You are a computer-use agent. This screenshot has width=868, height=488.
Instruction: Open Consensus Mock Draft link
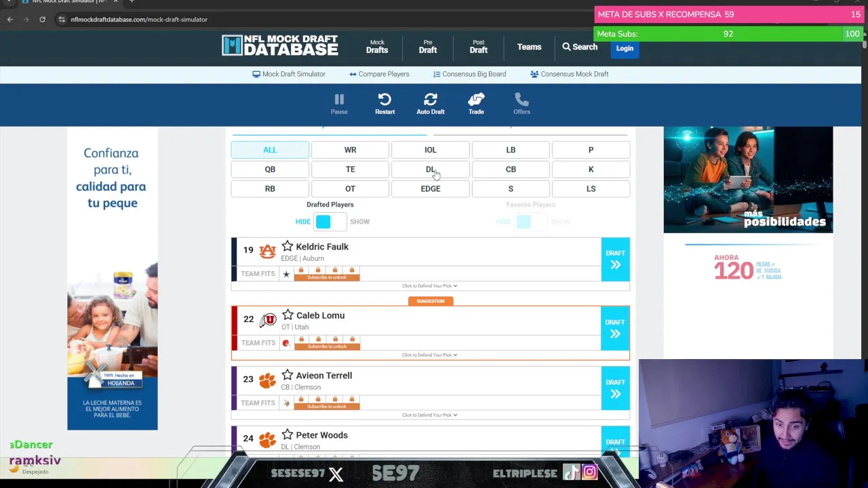tap(570, 74)
